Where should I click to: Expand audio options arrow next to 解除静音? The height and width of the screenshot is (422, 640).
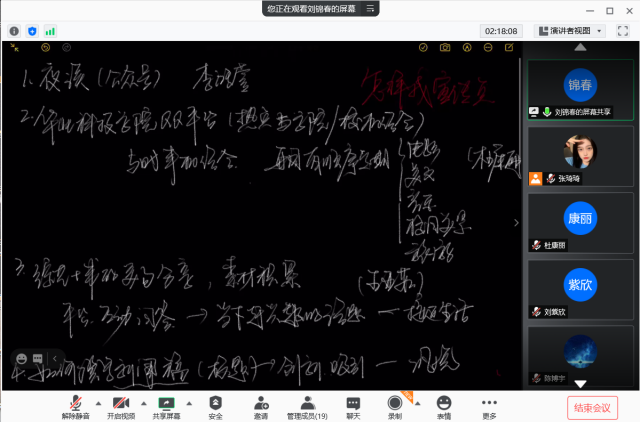pos(98,404)
